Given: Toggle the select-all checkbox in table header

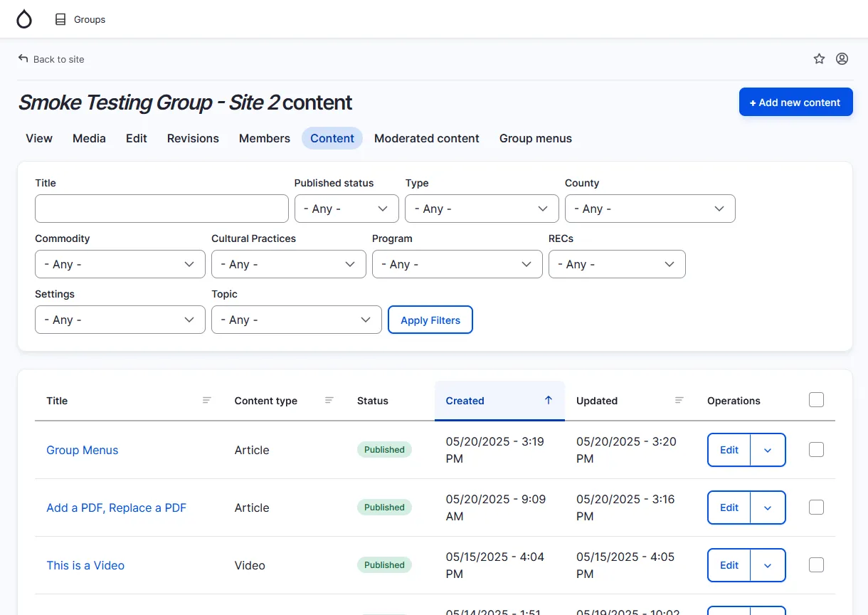Looking at the screenshot, I should coord(817,400).
